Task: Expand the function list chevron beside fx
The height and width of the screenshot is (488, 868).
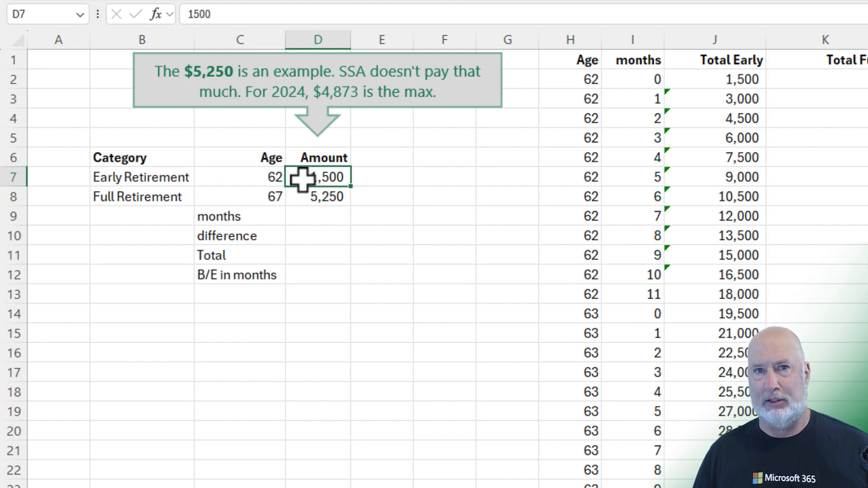Action: (170, 14)
